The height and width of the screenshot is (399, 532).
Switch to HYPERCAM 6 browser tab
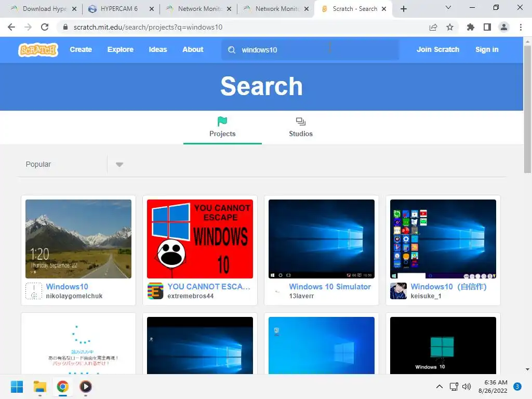[119, 9]
